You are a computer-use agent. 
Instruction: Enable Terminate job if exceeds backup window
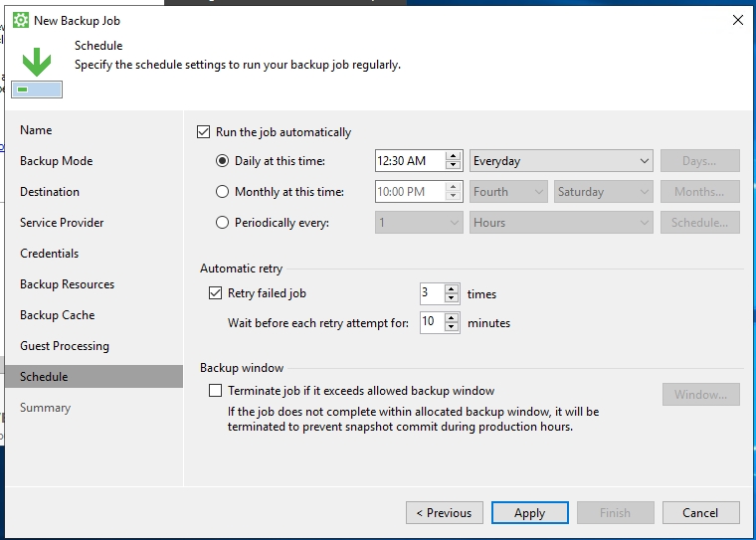pos(216,391)
